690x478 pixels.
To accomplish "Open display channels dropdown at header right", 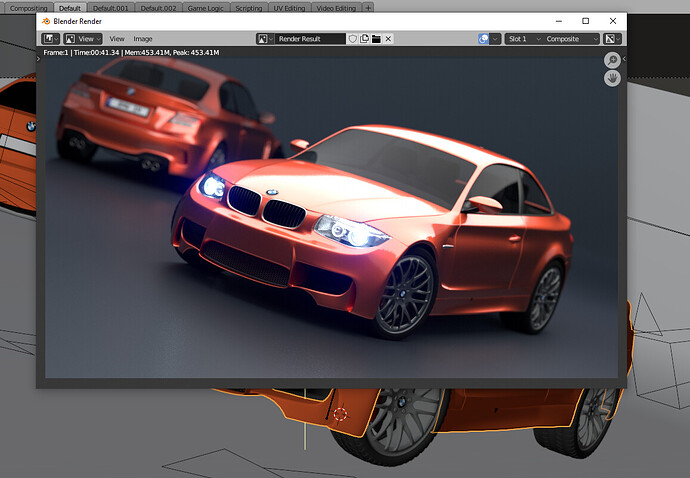I will click(612, 39).
